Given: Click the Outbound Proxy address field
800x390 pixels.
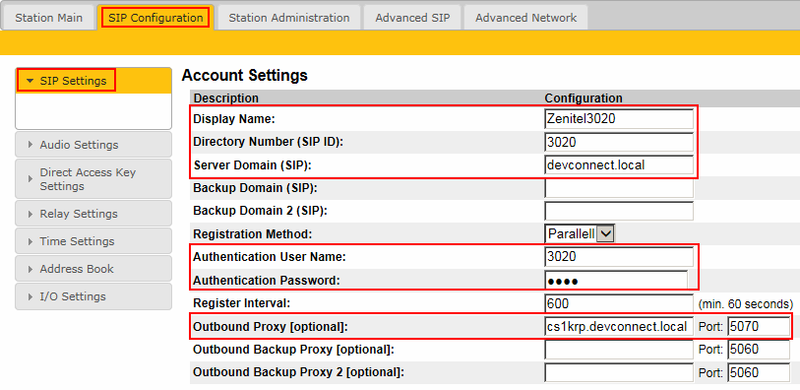Looking at the screenshot, I should coord(619,326).
